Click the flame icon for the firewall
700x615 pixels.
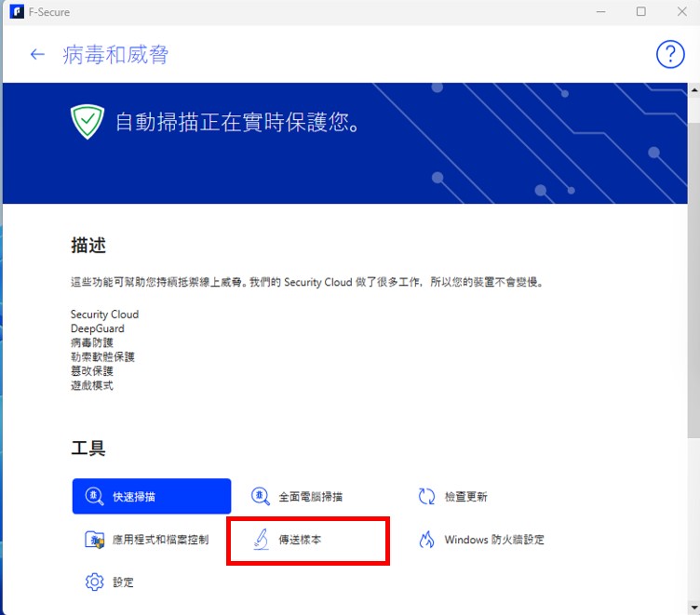tap(426, 540)
